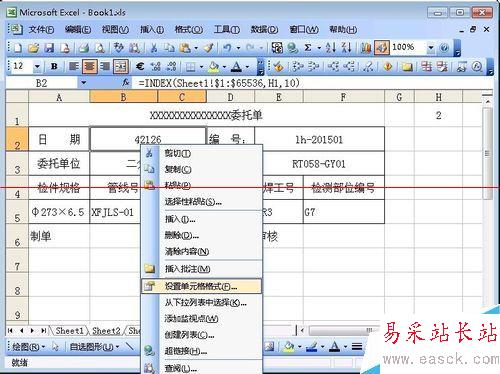The width and height of the screenshot is (500, 374).
Task: Click the drawing toolbar Line Color swatch
Action: click(312, 347)
